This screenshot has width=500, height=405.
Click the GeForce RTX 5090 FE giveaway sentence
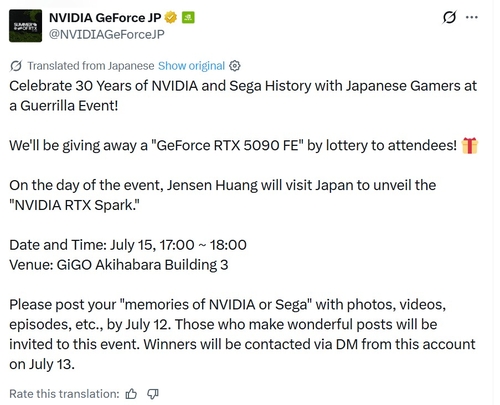(233, 146)
